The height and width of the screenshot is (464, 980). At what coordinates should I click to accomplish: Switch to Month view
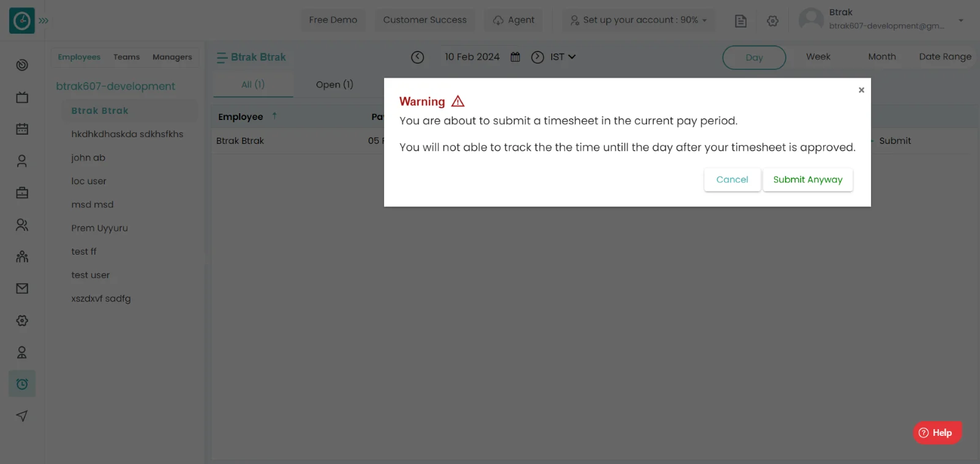tap(882, 57)
